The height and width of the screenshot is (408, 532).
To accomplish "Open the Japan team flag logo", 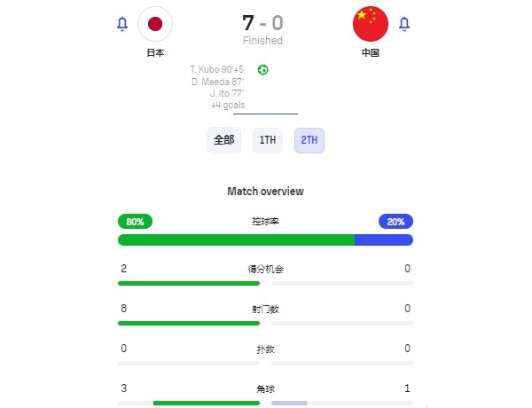I will (155, 24).
